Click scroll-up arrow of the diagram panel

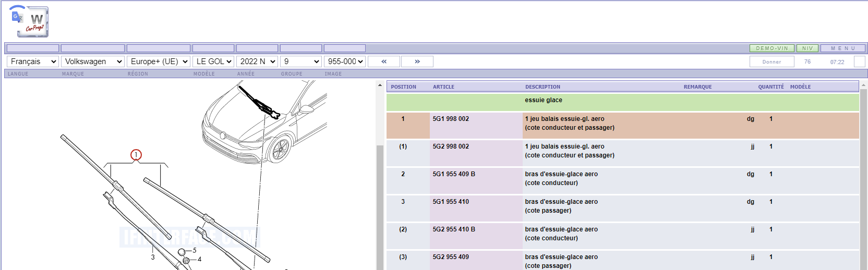380,85
